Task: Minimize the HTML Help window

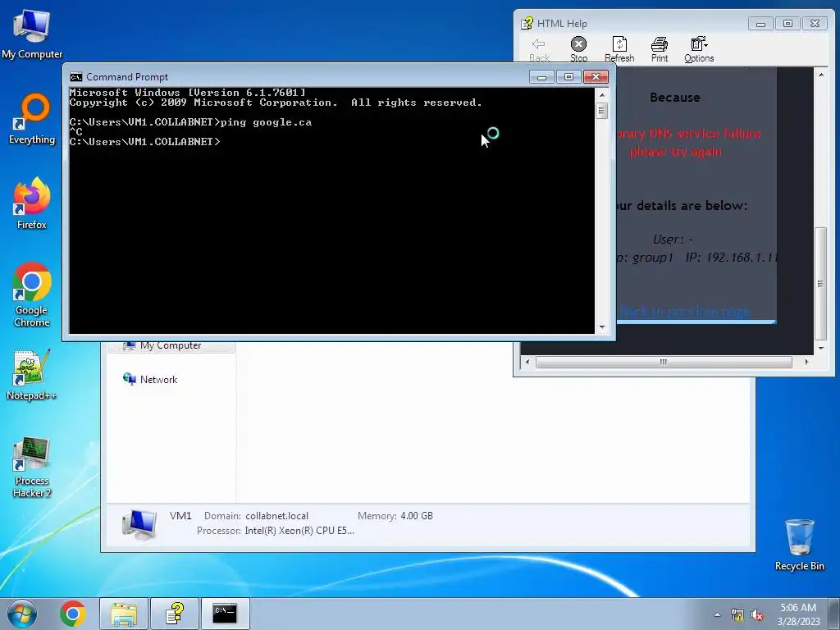Action: click(760, 23)
